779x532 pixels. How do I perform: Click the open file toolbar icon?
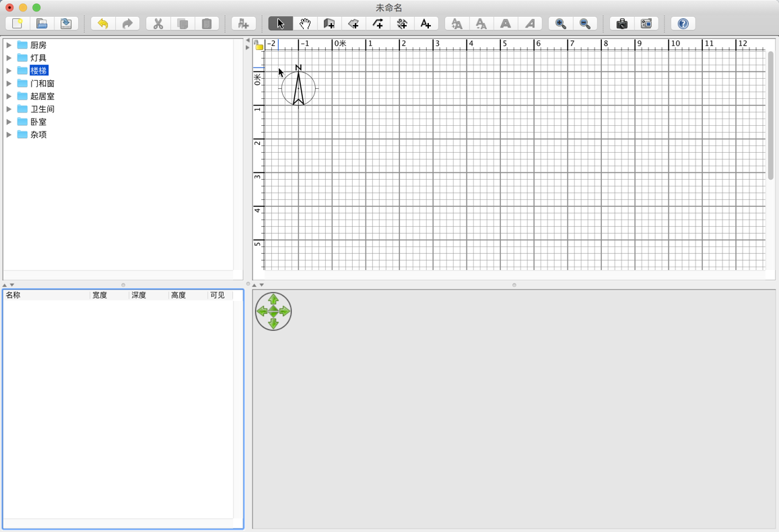click(x=42, y=24)
